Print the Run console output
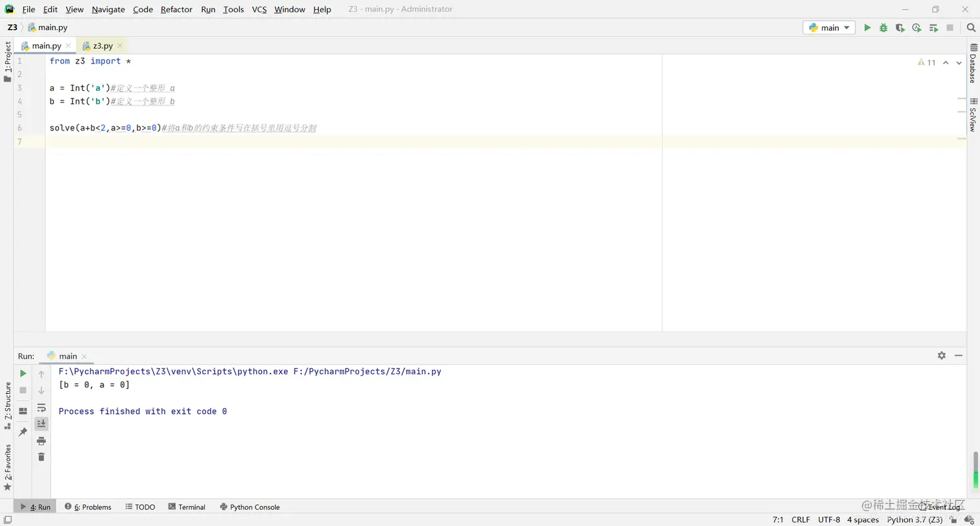The width and height of the screenshot is (980, 526). [x=41, y=441]
